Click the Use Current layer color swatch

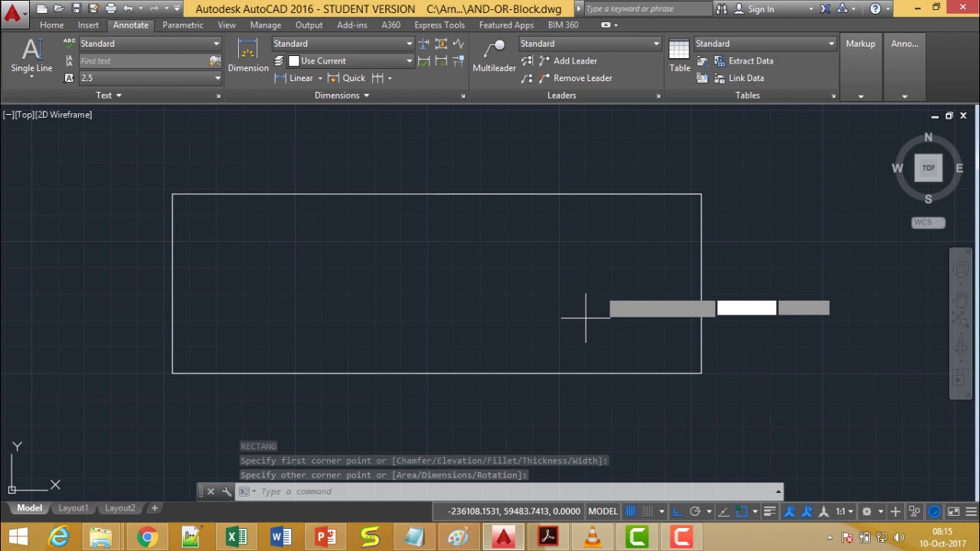[294, 61]
